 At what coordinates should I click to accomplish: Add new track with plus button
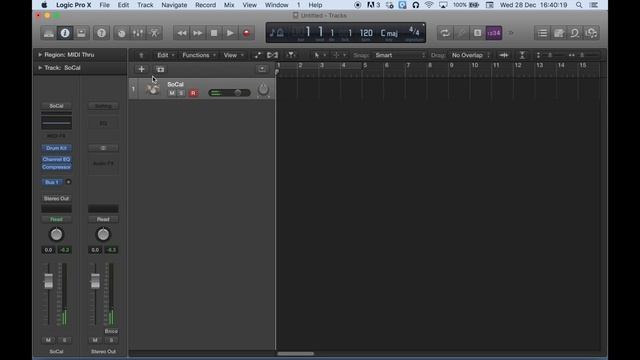[x=141, y=69]
